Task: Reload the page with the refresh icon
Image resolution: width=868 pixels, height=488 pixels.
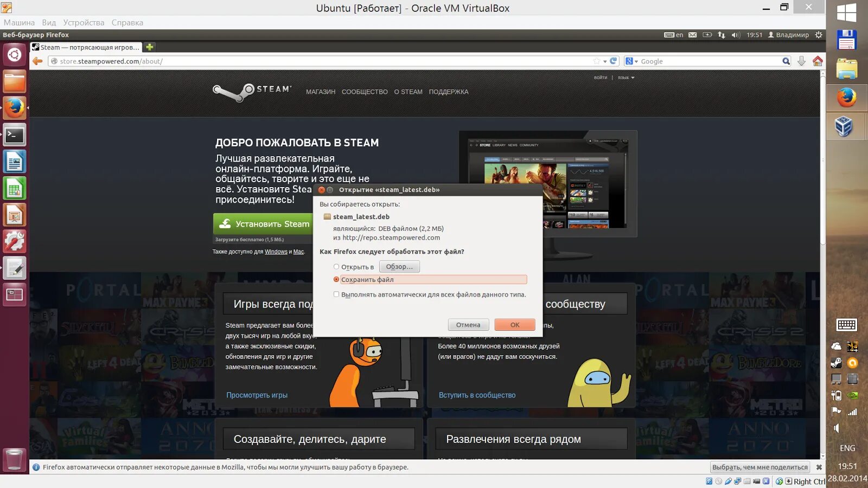Action: tap(613, 61)
